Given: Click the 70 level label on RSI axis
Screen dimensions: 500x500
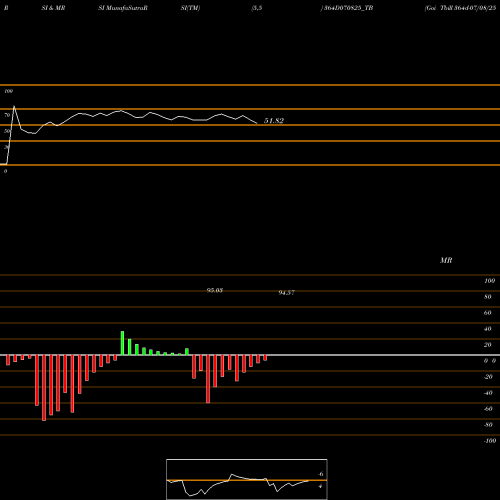Looking at the screenshot, I should coord(7,115).
